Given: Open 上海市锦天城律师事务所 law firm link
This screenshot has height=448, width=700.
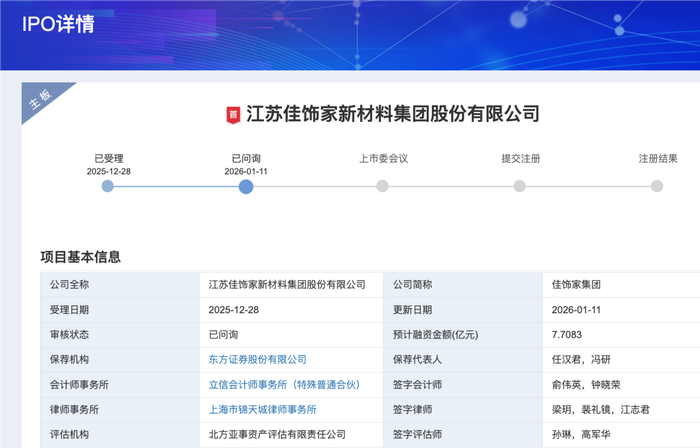Looking at the screenshot, I should [262, 409].
